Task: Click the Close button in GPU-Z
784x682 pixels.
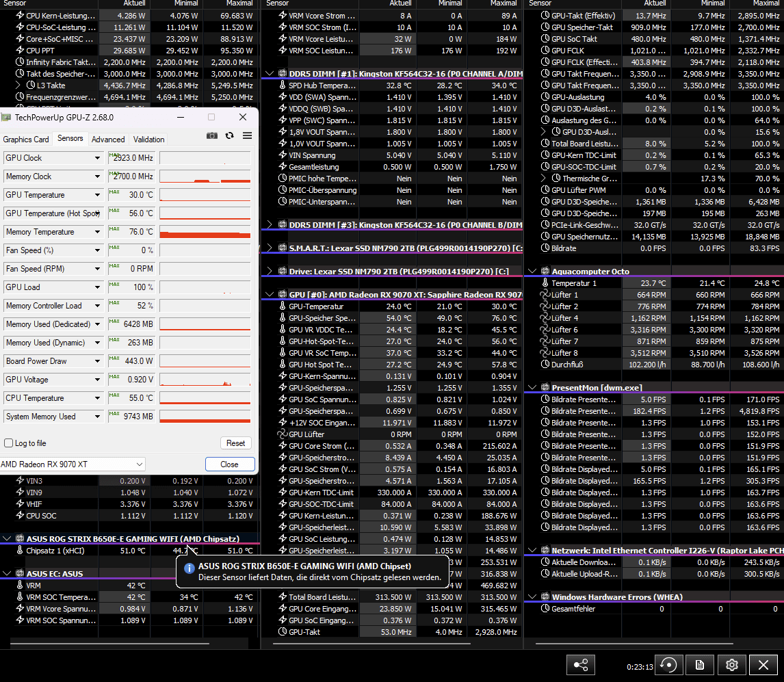Action: (x=229, y=464)
